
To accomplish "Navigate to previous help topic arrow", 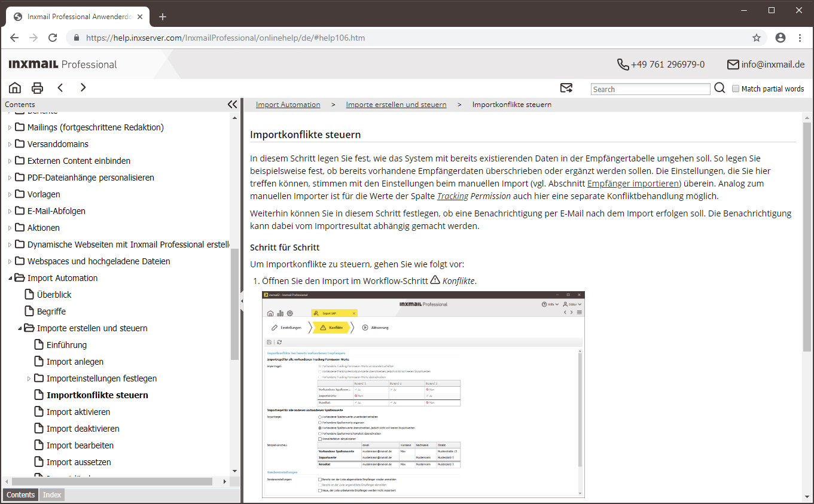I will coord(60,88).
